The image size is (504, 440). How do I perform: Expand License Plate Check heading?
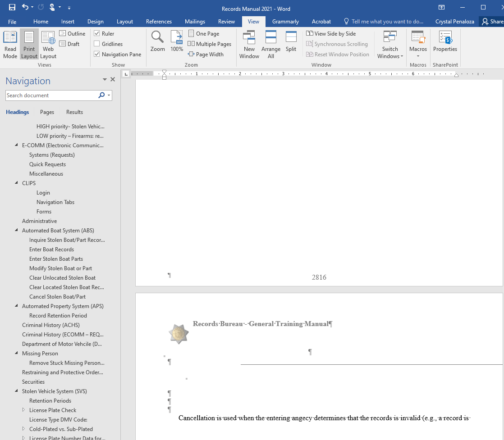23,410
